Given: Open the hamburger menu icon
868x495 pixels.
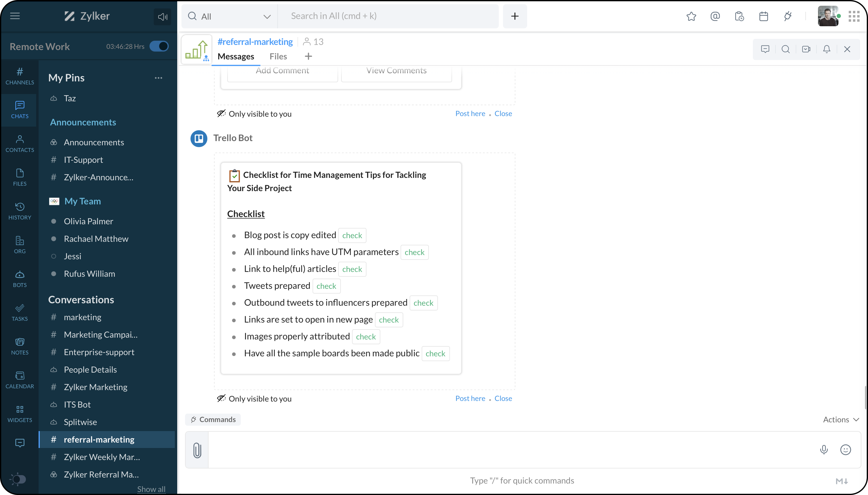Looking at the screenshot, I should coord(15,16).
